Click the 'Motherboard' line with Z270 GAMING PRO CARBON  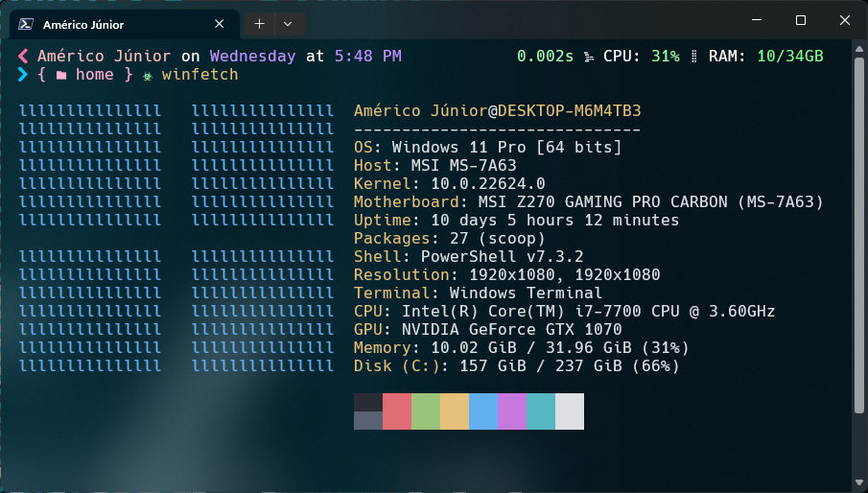pyautogui.click(x=589, y=202)
